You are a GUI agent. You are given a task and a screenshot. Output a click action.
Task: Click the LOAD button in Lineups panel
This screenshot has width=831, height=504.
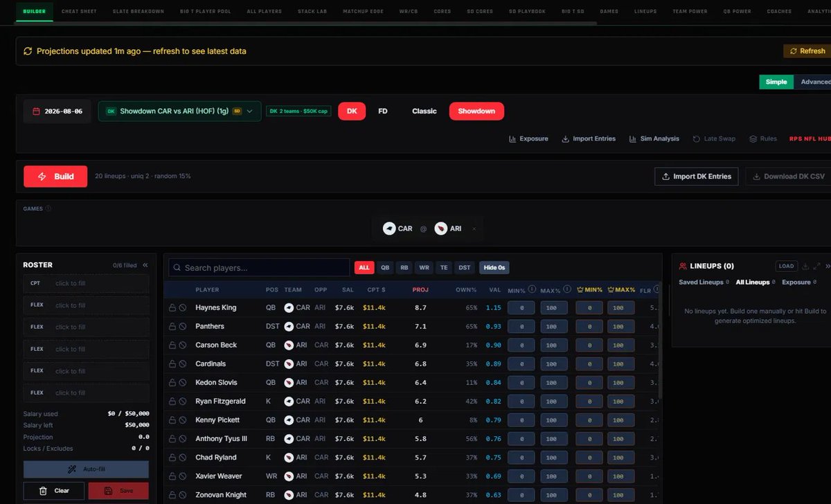[x=786, y=266]
